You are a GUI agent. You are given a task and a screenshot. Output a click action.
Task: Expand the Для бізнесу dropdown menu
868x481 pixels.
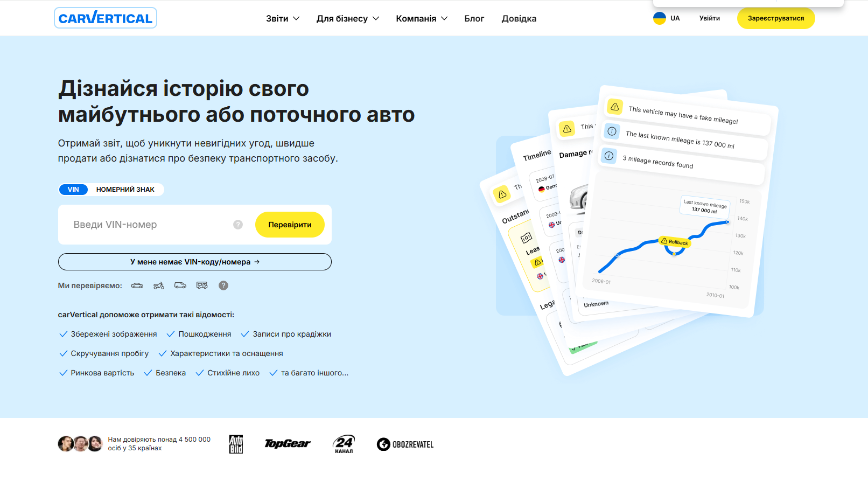click(348, 18)
